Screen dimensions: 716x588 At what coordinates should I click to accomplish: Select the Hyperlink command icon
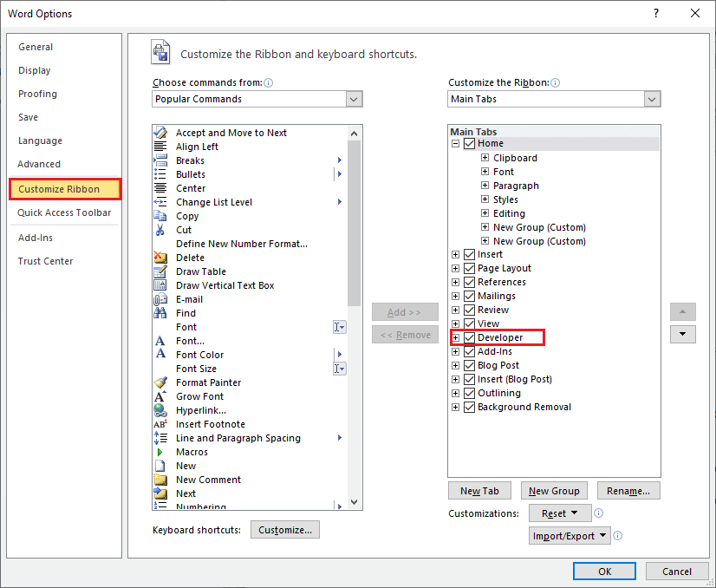coord(159,410)
